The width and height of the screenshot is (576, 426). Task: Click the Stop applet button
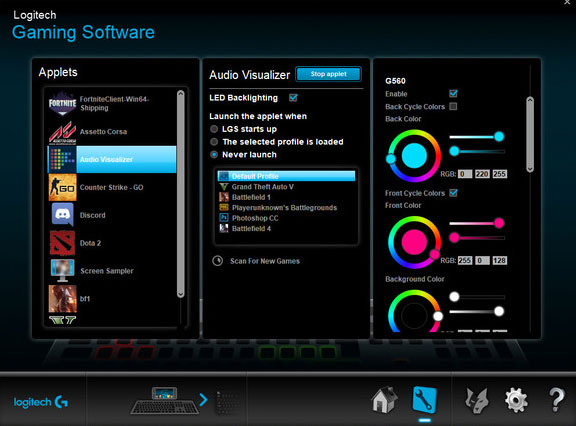[x=328, y=74]
